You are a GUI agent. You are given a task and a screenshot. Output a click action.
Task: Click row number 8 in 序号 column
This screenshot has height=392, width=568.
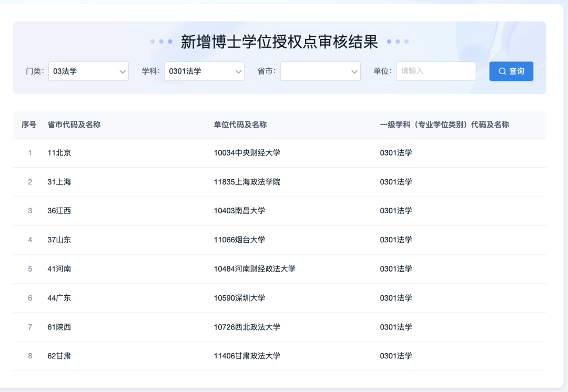pyautogui.click(x=30, y=356)
